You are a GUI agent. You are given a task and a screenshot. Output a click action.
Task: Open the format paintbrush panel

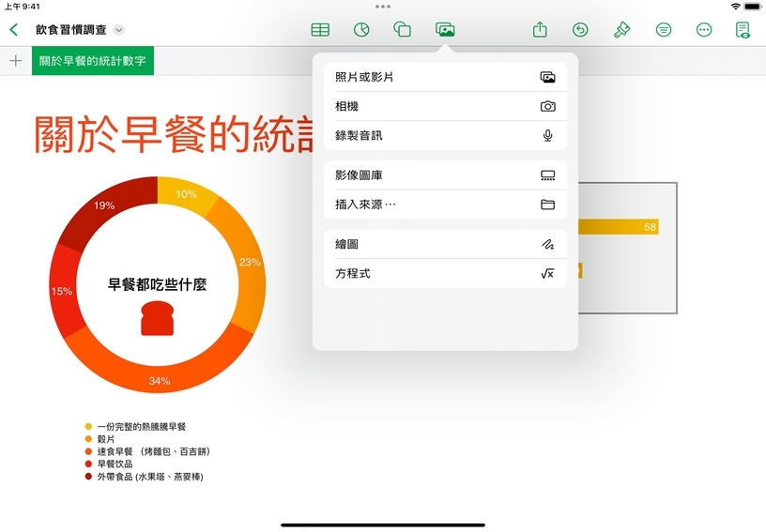coord(621,30)
